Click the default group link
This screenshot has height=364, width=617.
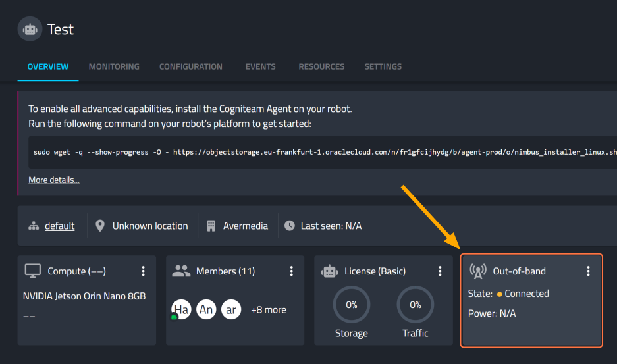pyautogui.click(x=59, y=226)
